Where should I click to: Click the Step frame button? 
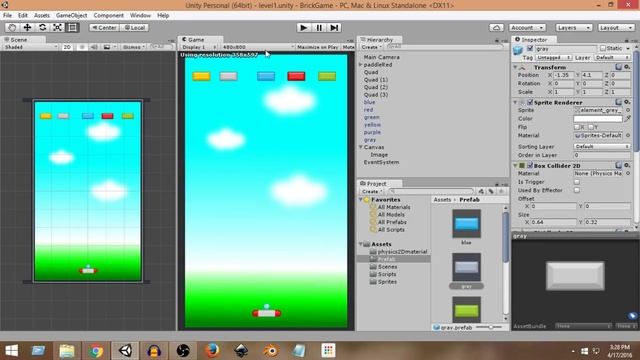pos(334,27)
